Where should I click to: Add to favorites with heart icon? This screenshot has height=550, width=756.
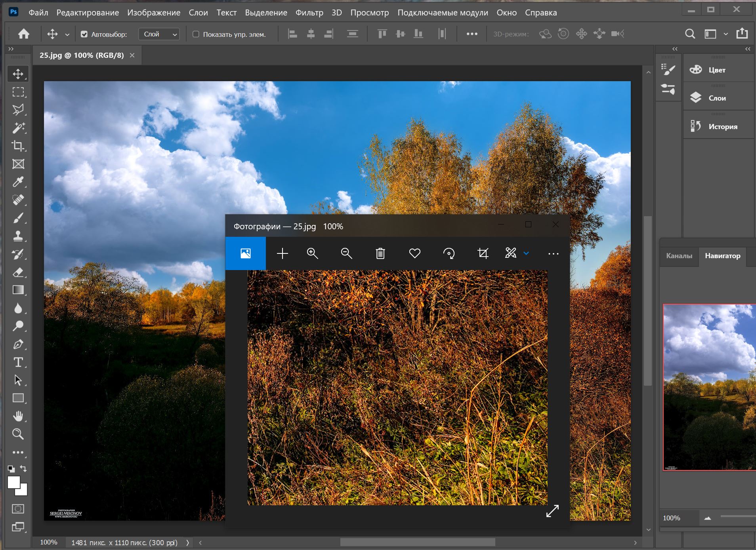(x=414, y=253)
